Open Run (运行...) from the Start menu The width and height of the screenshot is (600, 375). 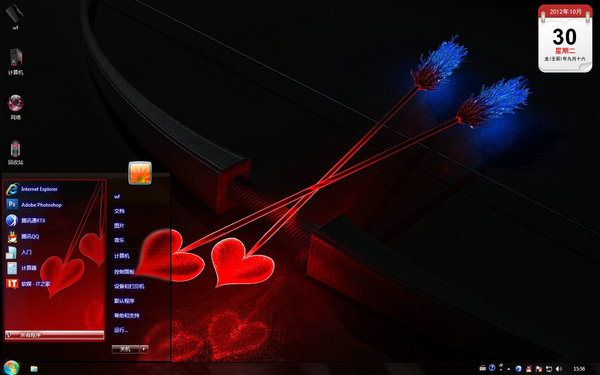click(x=121, y=330)
